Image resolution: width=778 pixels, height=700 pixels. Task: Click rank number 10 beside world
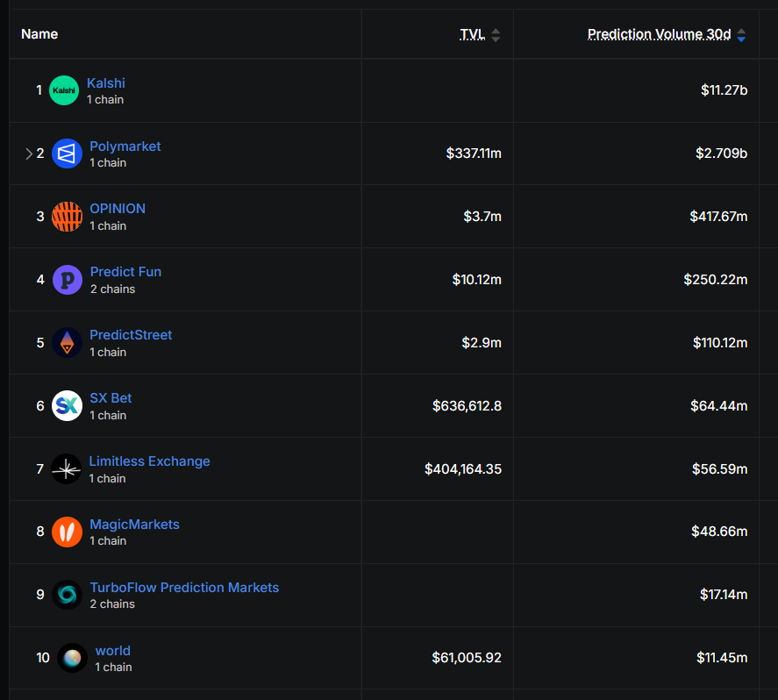43,658
